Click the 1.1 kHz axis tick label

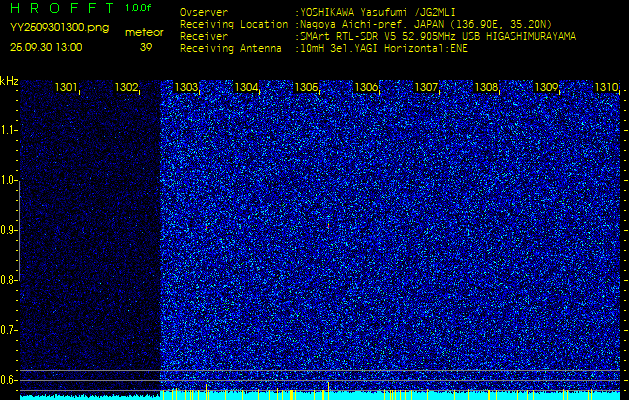[x=8, y=130]
